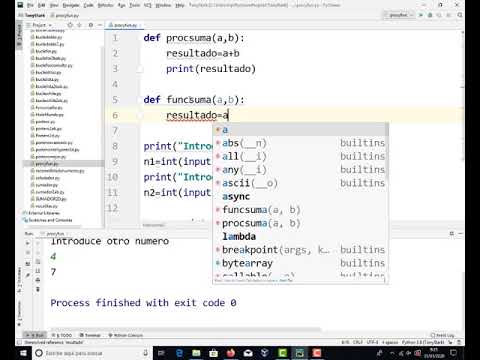Click External Libraries in Project tree
Screen dimensions: 480x360
tap(41, 213)
